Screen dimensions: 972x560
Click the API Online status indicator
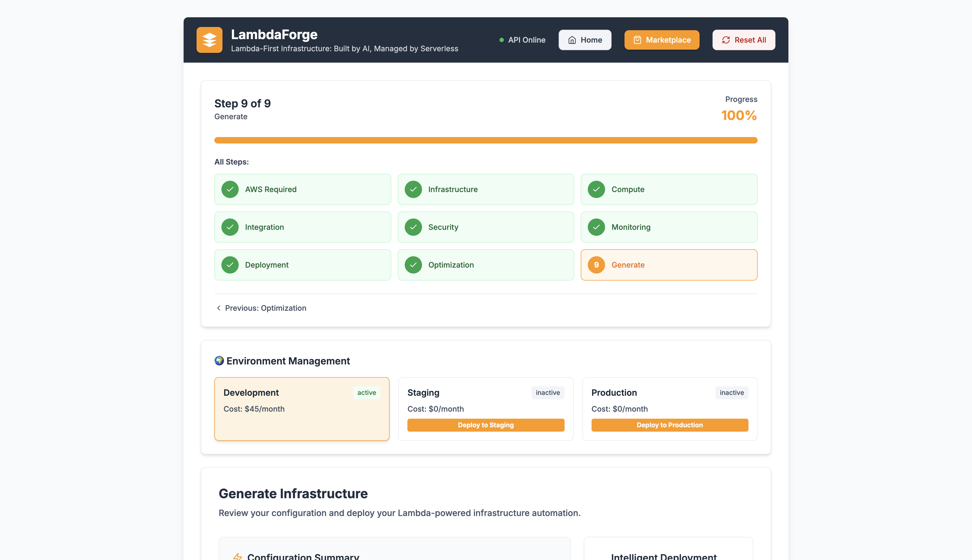tap(522, 40)
